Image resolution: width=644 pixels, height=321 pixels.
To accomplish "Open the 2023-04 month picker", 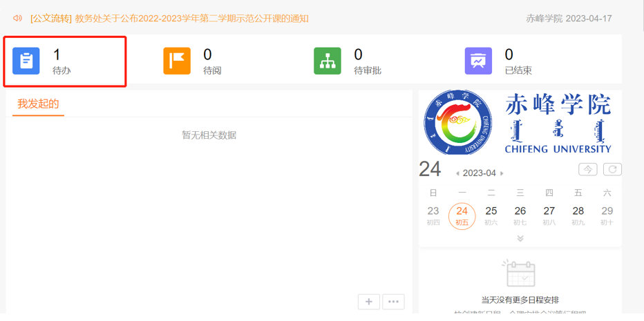I will 479,173.
